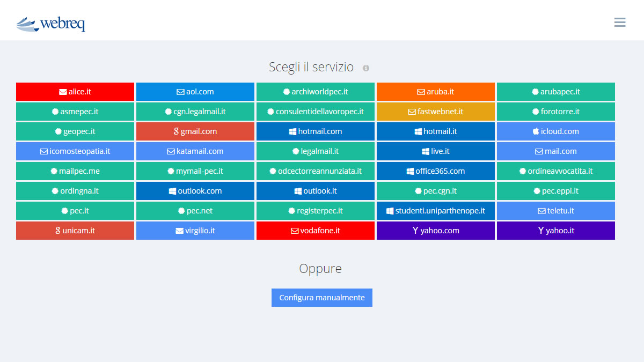Viewport: 644px width, 362px height.
Task: Click the Yahoo icon on yahoo.com tile
Action: pos(415,231)
